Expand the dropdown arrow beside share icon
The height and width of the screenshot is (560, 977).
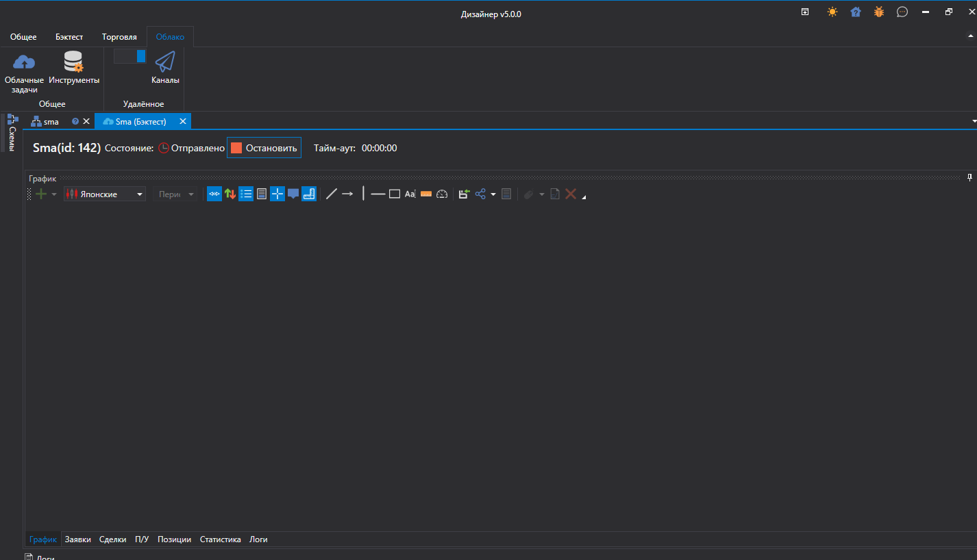click(493, 194)
